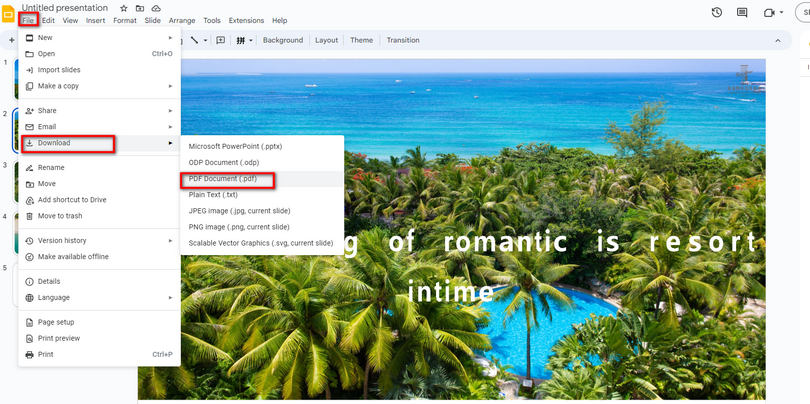810x404 pixels.
Task: Download as Scalable Vector Graphics
Action: [262, 243]
